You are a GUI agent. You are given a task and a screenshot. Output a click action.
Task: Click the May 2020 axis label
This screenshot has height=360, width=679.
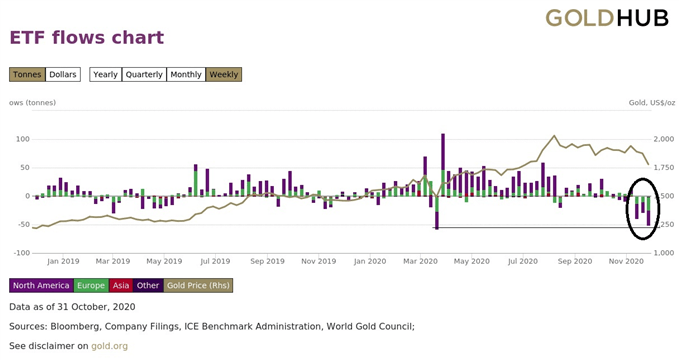(x=472, y=261)
